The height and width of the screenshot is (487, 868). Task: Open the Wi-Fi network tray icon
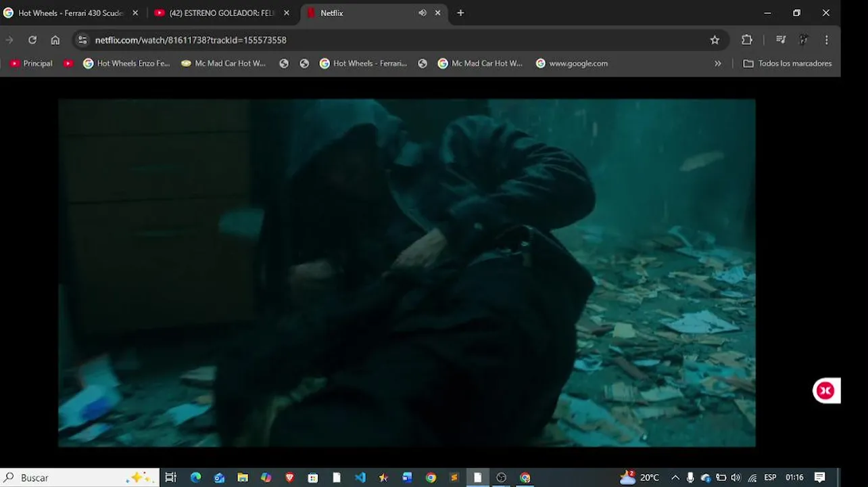[x=752, y=478]
